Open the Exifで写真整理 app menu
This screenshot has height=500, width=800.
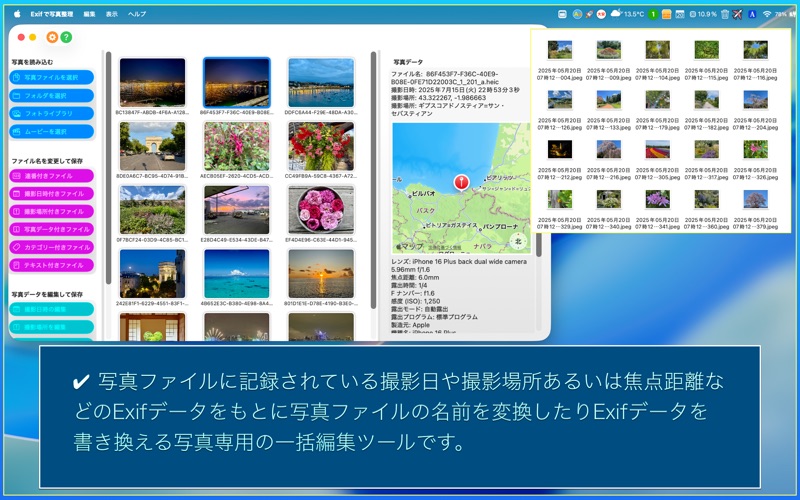click(x=52, y=14)
